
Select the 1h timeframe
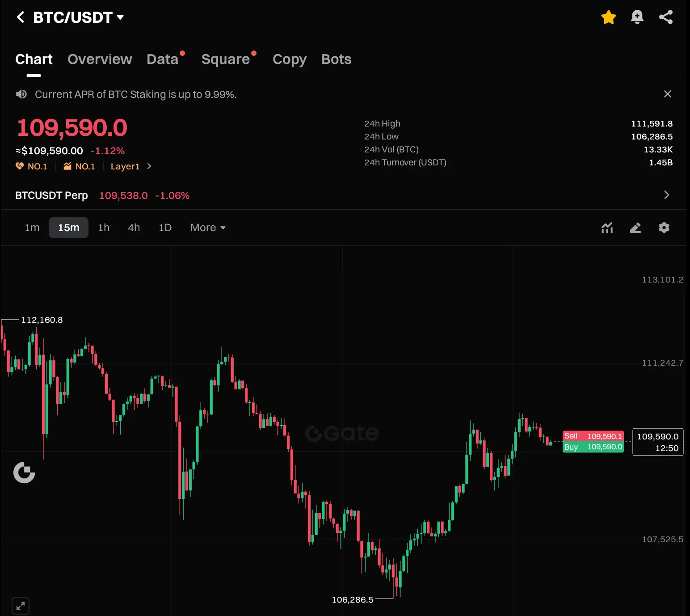104,228
